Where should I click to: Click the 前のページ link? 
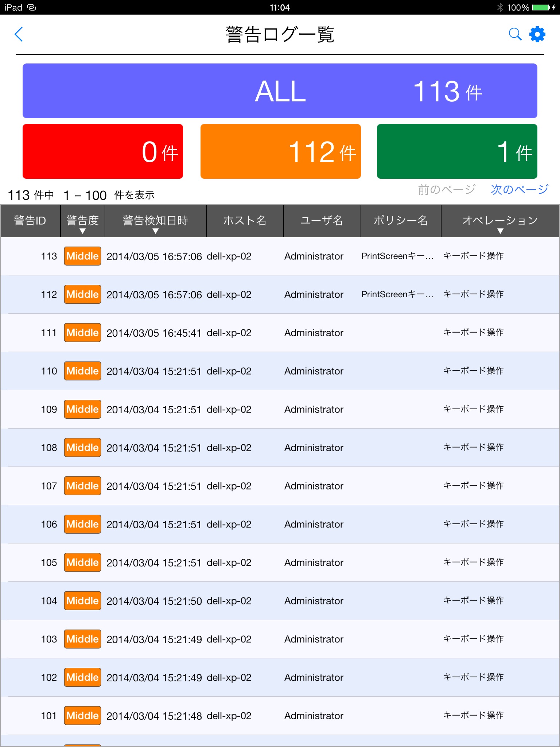coord(447,189)
